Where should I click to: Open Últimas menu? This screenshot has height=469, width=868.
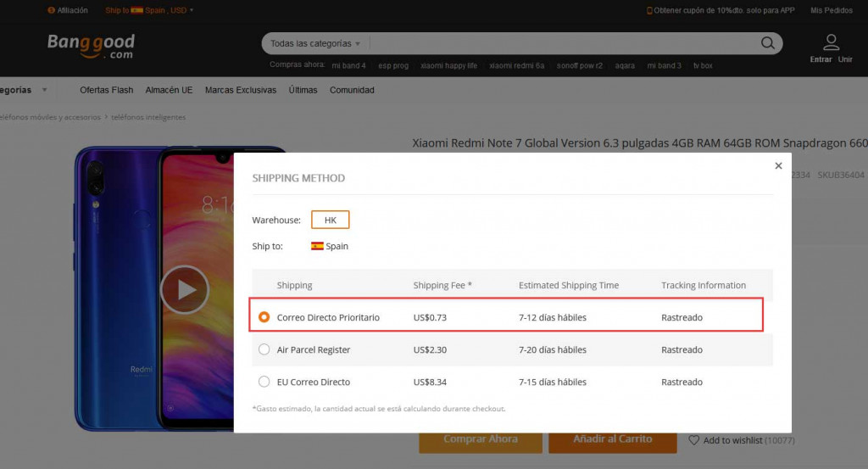pos(303,90)
